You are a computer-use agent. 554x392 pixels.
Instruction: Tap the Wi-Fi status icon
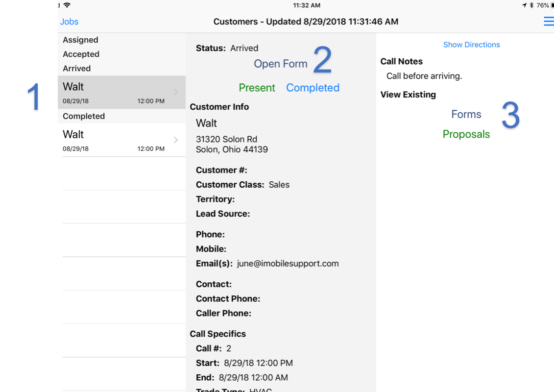point(67,5)
